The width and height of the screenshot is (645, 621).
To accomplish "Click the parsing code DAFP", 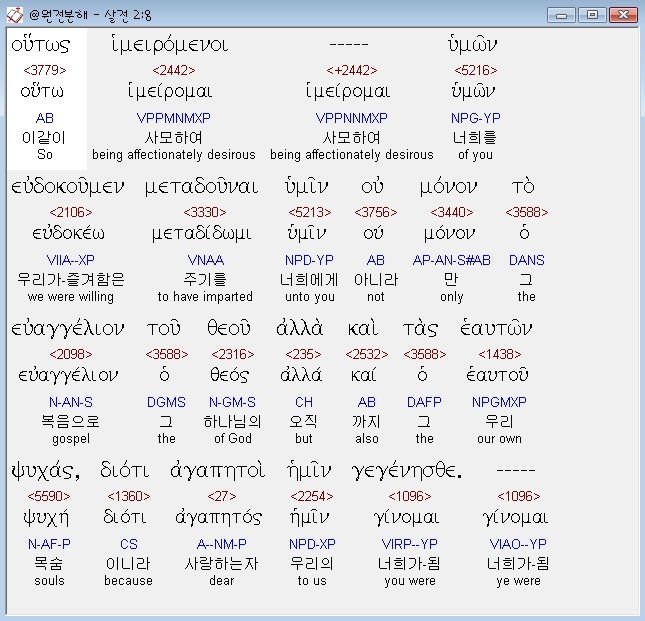I will click(x=424, y=402).
